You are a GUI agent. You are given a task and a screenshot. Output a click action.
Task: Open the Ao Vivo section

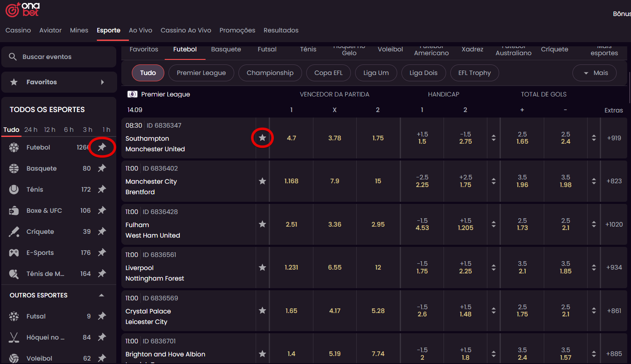pyautogui.click(x=140, y=30)
